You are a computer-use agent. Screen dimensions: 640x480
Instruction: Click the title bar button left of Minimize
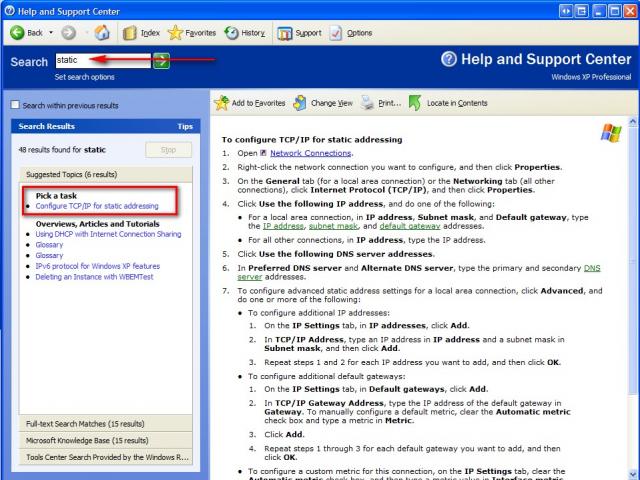coord(582,11)
